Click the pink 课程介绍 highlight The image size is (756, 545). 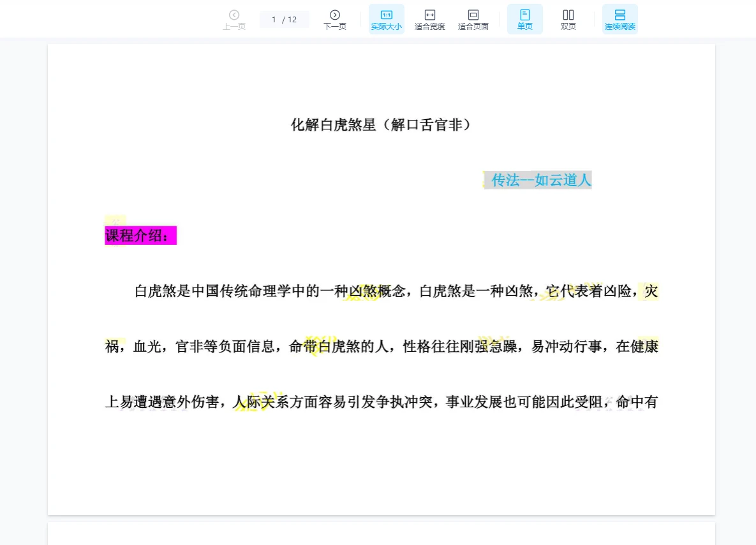[x=140, y=235]
